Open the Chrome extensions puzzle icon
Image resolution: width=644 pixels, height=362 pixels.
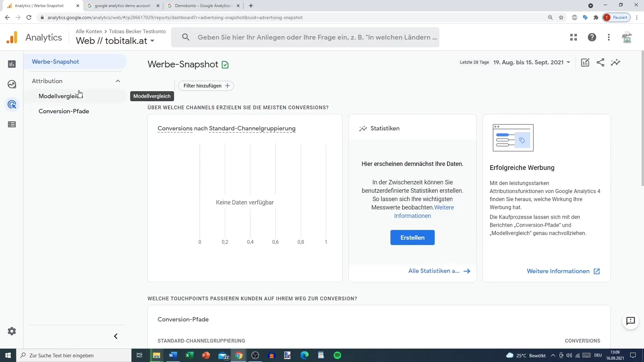point(596,17)
